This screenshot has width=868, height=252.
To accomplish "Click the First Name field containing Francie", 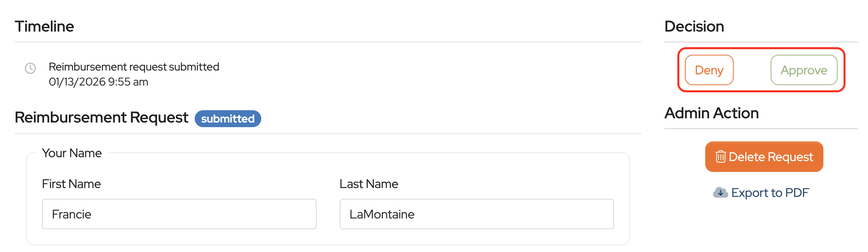I will click(x=179, y=214).
